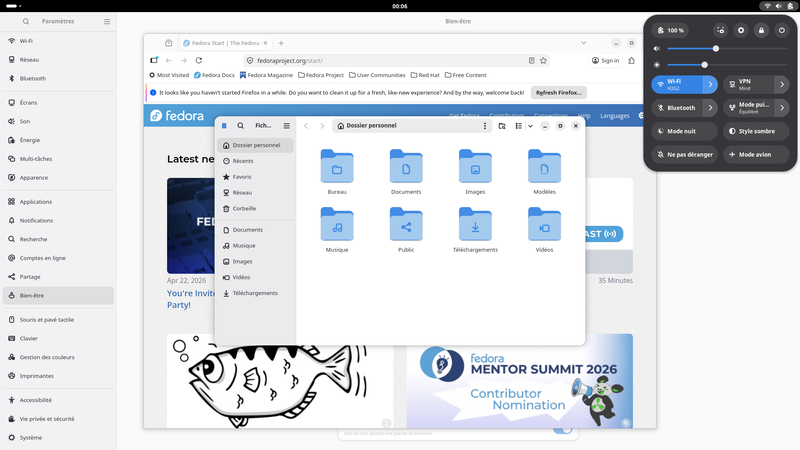Open Apparence in Paramètres
The height and width of the screenshot is (450, 800).
click(58, 178)
